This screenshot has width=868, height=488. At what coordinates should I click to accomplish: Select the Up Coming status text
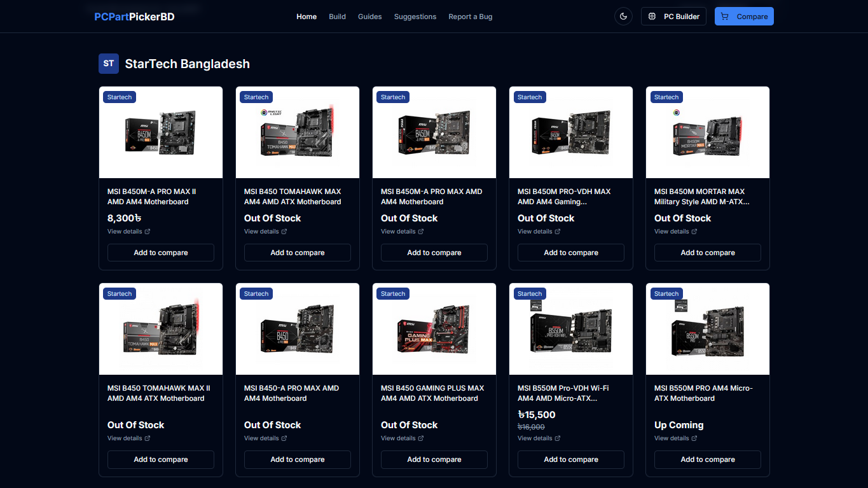pos(679,425)
